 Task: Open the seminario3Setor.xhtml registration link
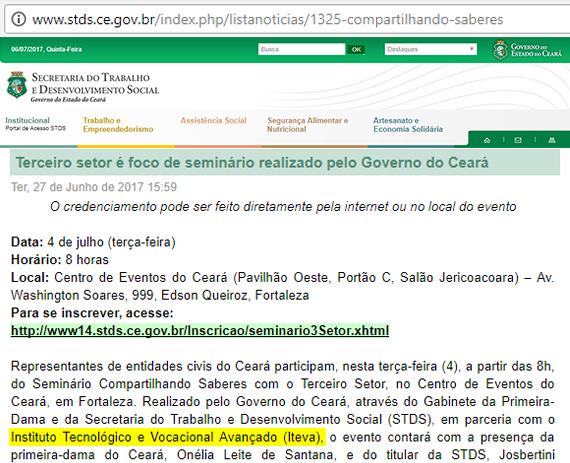coord(200,330)
